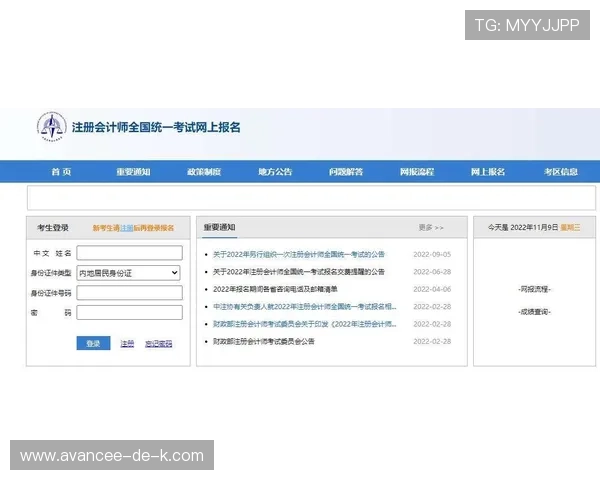Screen dimensions: 600x480
Task: Click the -成绩查询- link
Action: pos(535,312)
